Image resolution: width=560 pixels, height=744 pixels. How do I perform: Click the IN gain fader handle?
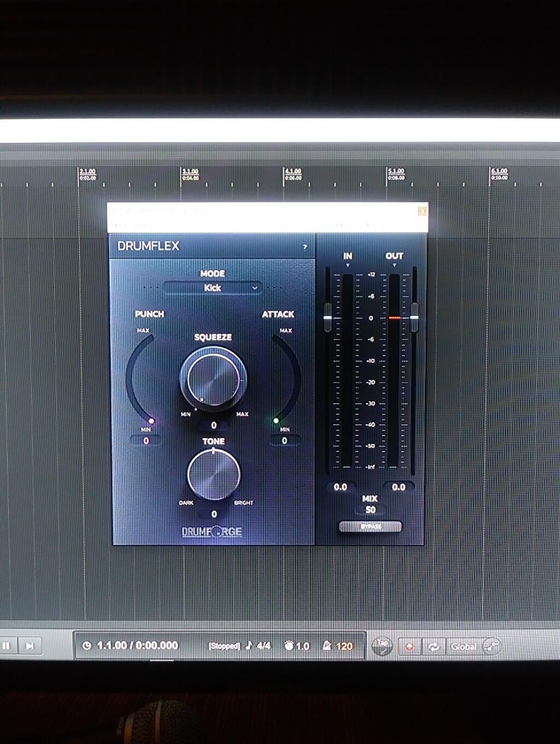pos(328,317)
